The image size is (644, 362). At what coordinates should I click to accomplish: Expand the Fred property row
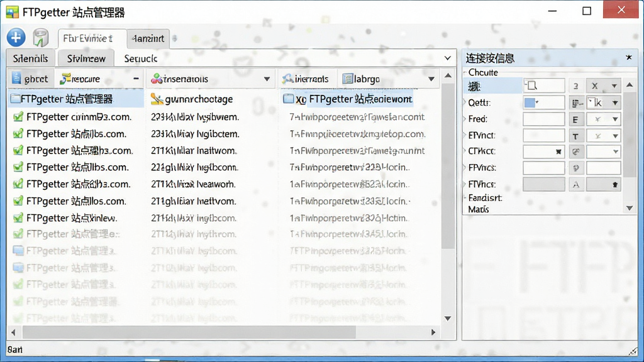pyautogui.click(x=465, y=119)
